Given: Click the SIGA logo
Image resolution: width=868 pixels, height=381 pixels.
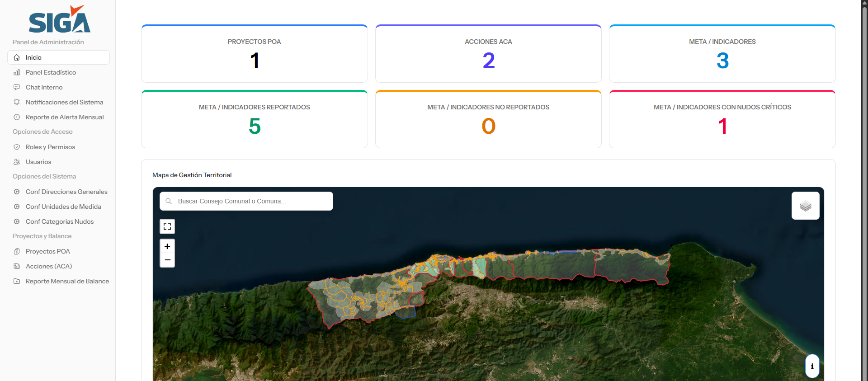Looking at the screenshot, I should pyautogui.click(x=59, y=20).
